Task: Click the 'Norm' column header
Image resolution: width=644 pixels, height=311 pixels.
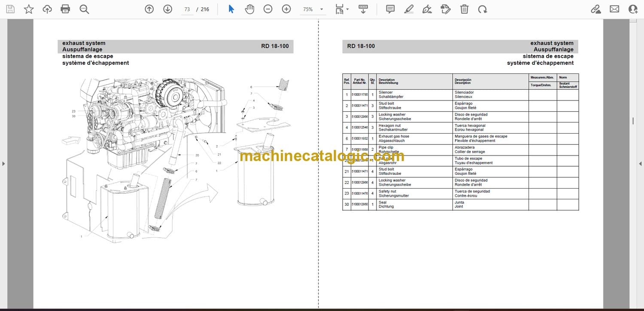Action: 563,77
